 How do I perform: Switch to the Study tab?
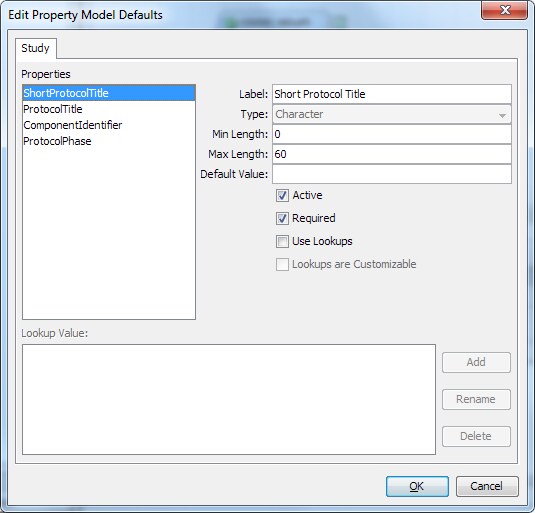(35, 48)
